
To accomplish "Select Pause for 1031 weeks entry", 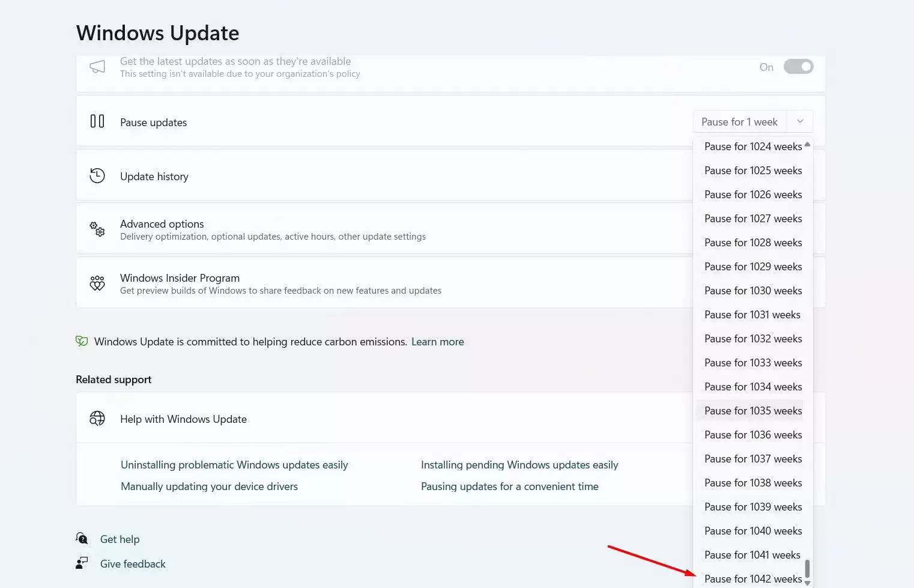I will [x=752, y=315].
